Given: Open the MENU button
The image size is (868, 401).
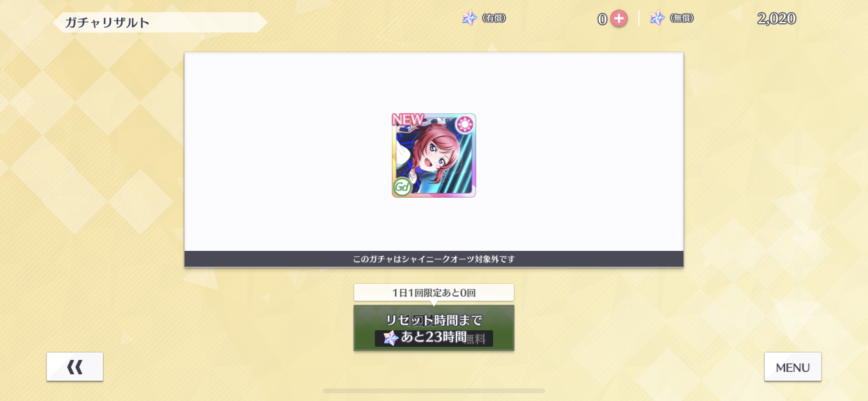Looking at the screenshot, I should [792, 367].
